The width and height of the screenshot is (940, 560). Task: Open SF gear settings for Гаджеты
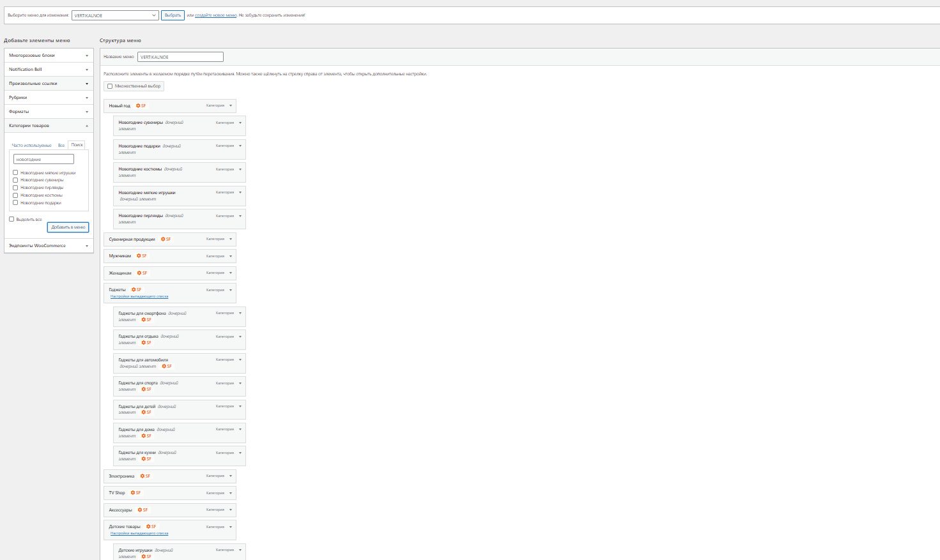point(136,290)
